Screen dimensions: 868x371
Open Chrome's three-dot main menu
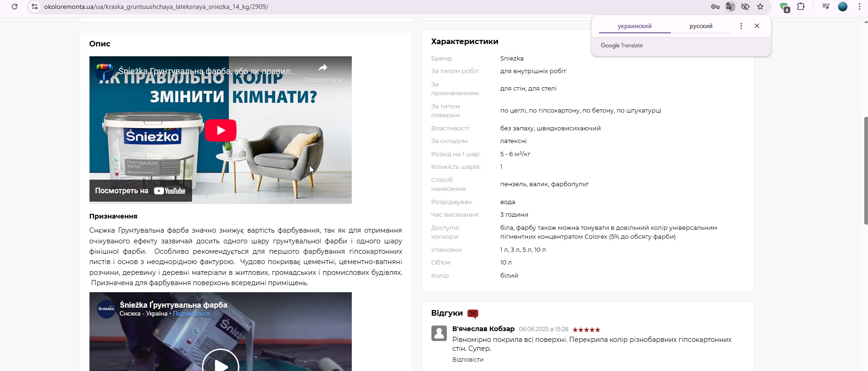(860, 7)
